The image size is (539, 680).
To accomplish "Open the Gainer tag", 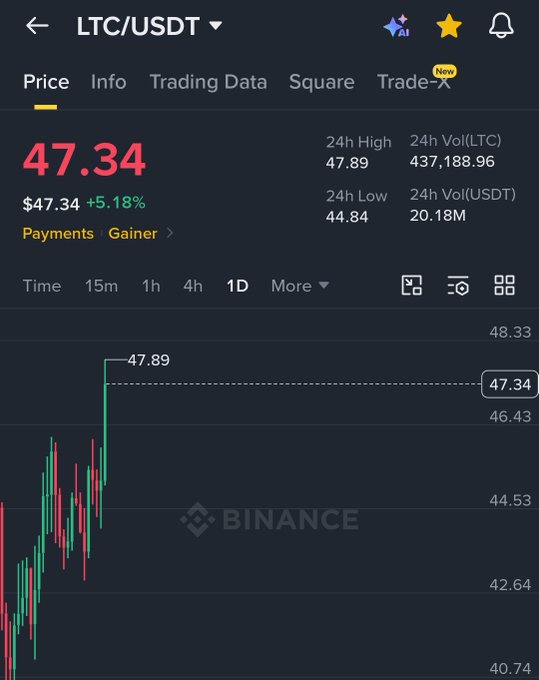I will point(133,233).
